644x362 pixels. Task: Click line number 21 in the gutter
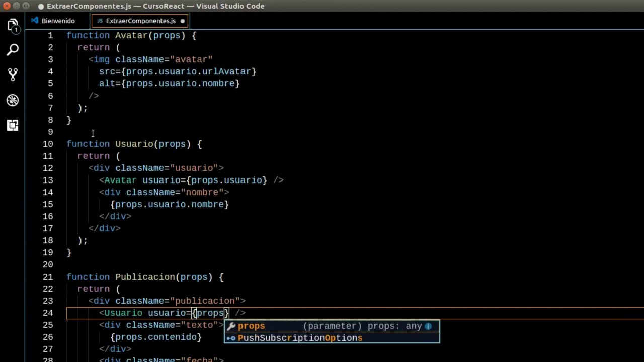[x=48, y=277]
